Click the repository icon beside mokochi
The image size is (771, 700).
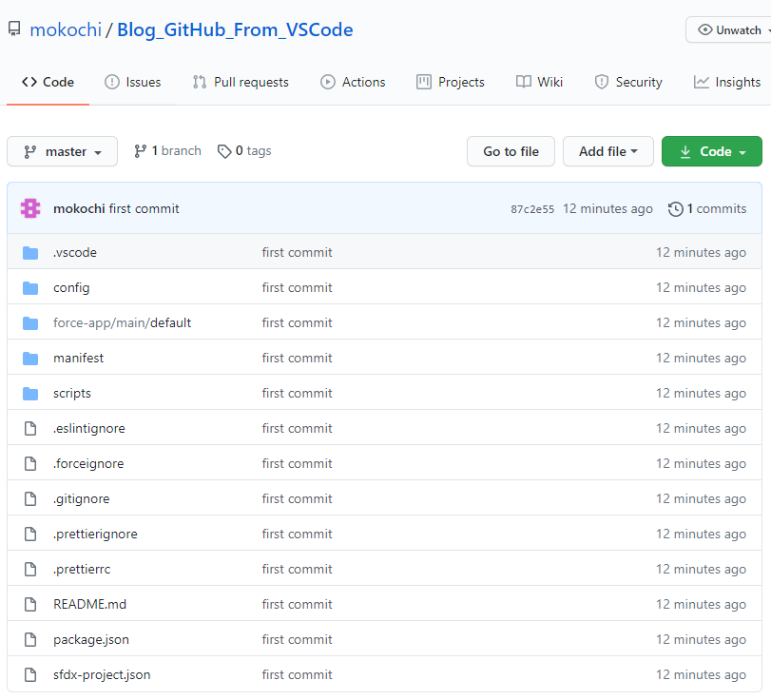tap(15, 29)
